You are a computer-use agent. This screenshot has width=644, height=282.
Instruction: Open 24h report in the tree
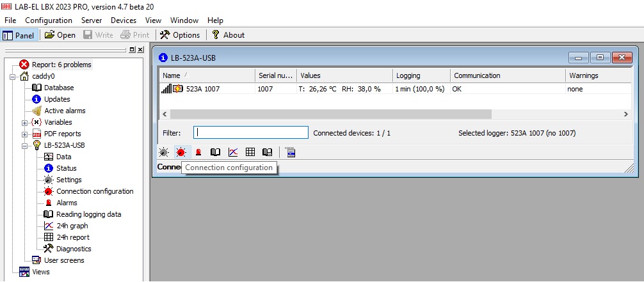coord(73,237)
